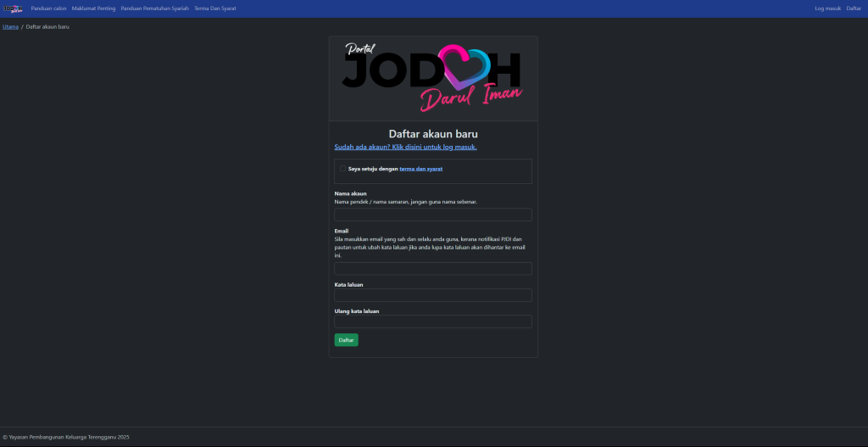This screenshot has height=447, width=868.
Task: Open the Maklumat Penting menu item
Action: click(x=93, y=8)
